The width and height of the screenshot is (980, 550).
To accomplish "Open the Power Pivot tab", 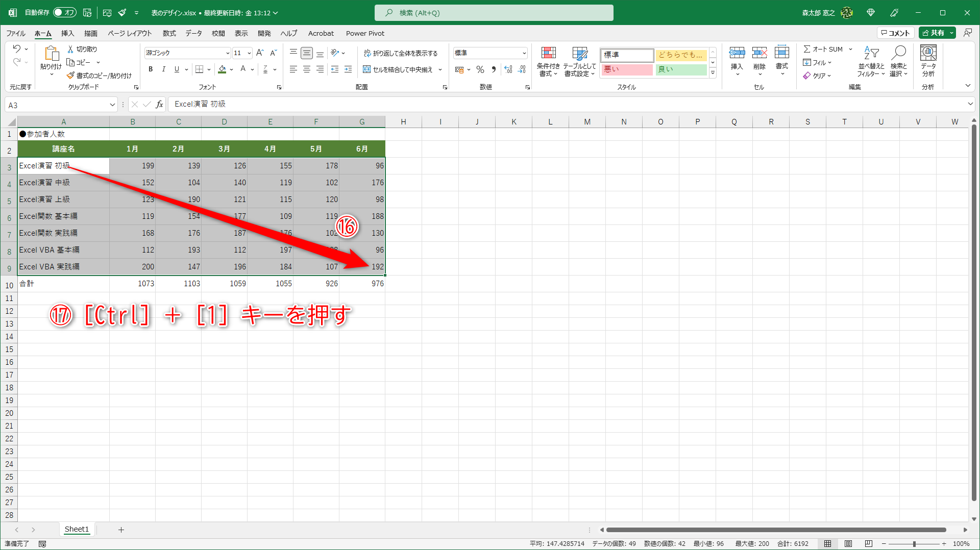I will click(365, 33).
